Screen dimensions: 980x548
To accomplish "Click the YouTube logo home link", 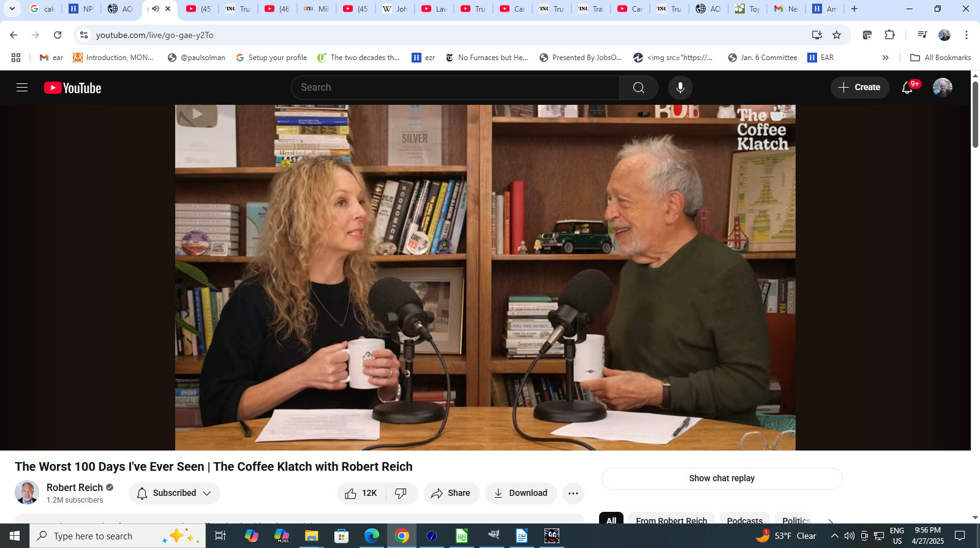I will coord(72,88).
